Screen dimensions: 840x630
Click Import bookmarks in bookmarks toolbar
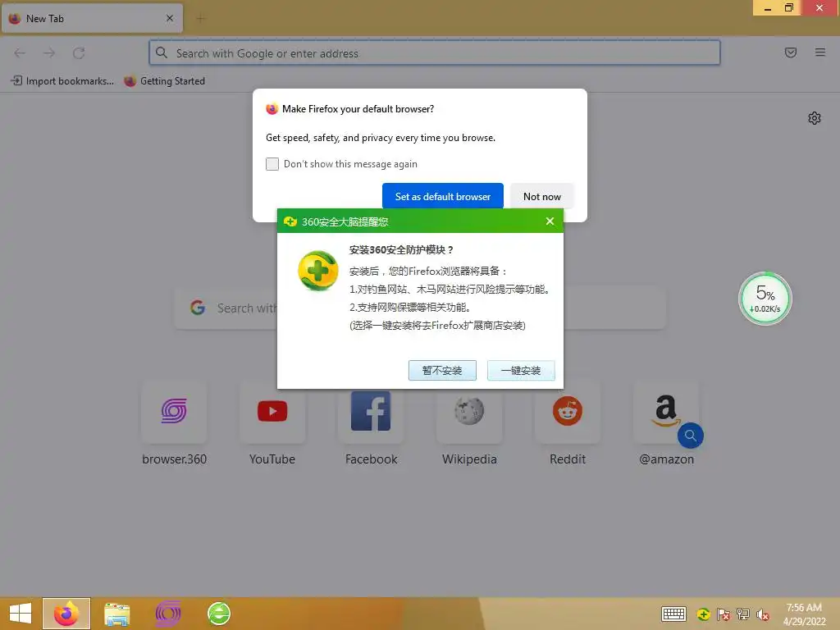(x=62, y=81)
